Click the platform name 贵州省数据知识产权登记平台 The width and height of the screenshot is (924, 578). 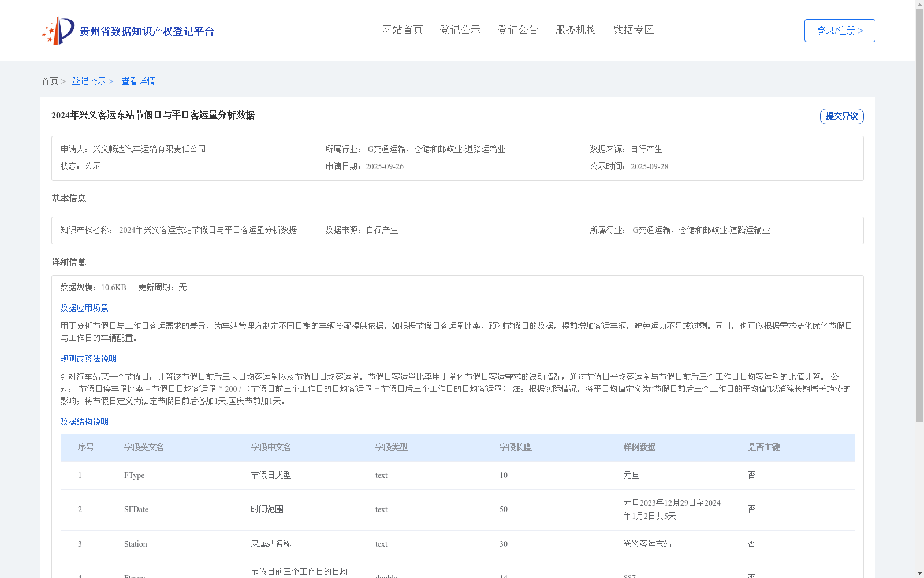[x=147, y=31]
